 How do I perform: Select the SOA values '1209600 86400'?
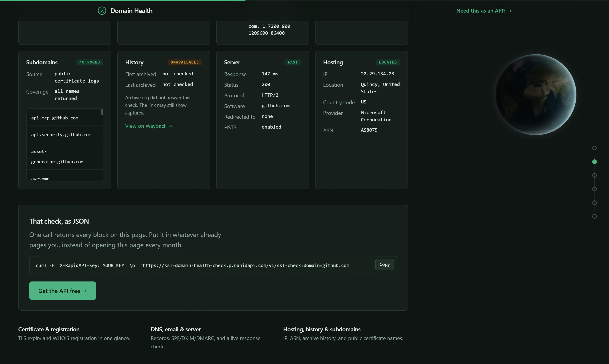point(266,33)
